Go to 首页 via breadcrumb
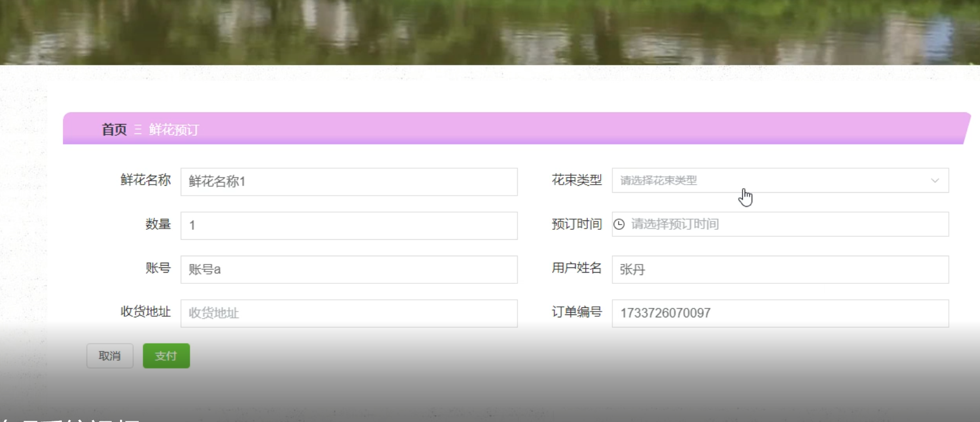 point(114,130)
